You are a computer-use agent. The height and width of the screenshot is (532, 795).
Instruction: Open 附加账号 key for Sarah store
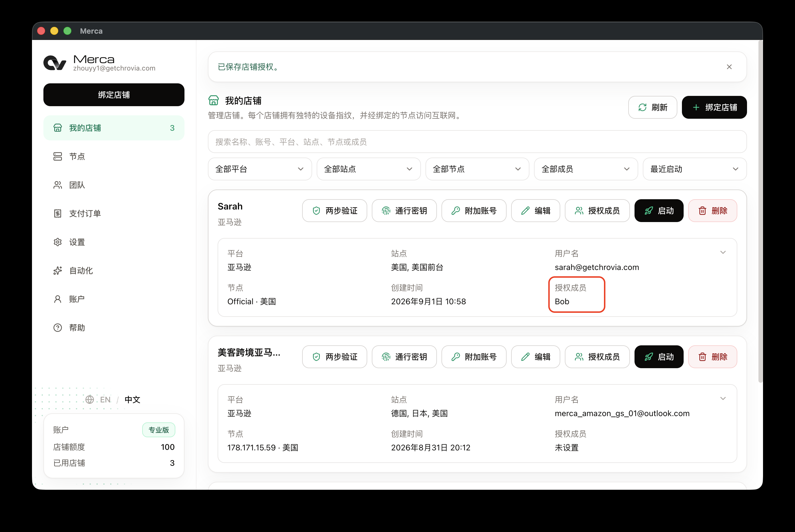coord(473,211)
